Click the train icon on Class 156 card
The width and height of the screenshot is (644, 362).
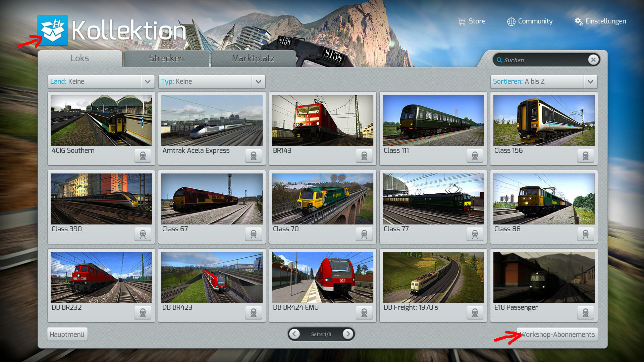(586, 156)
